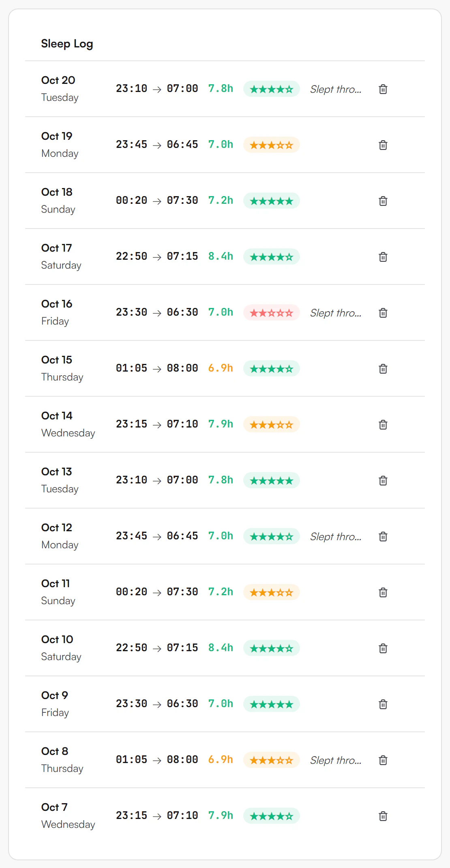Delete the Oct 19 sleep entry

[x=383, y=145]
